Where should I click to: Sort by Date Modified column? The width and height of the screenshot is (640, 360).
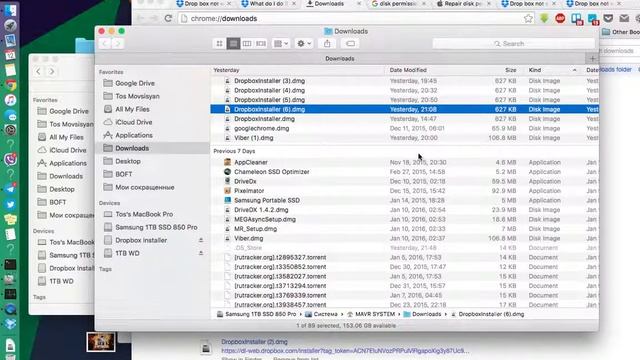(x=408, y=70)
